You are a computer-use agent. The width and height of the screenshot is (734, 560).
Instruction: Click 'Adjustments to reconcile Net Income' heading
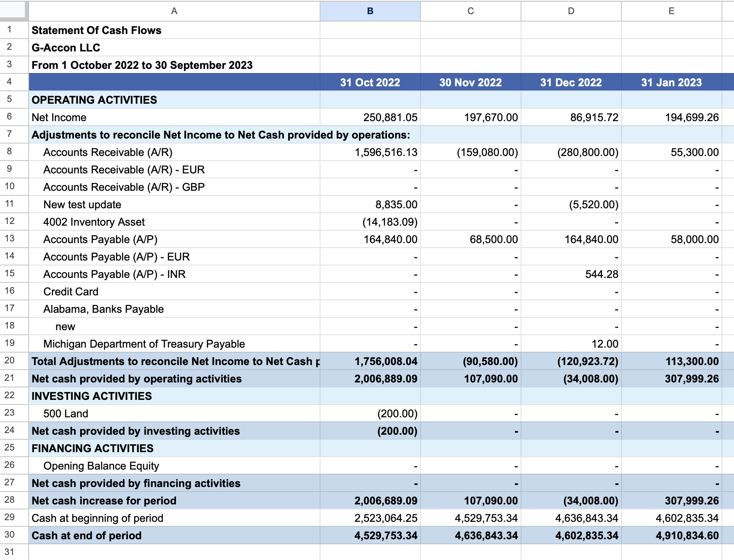tap(221, 135)
